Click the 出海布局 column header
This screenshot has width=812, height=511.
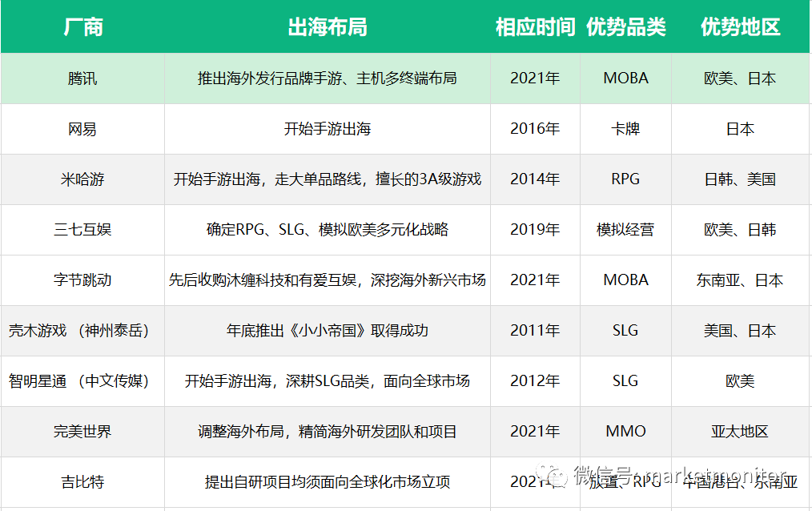(328, 27)
